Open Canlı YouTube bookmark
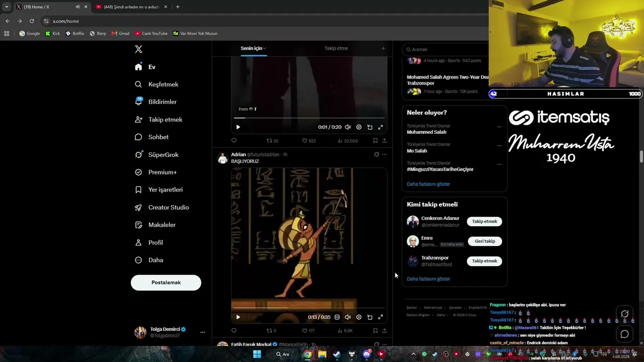Image resolution: width=644 pixels, height=362 pixels. (151, 34)
